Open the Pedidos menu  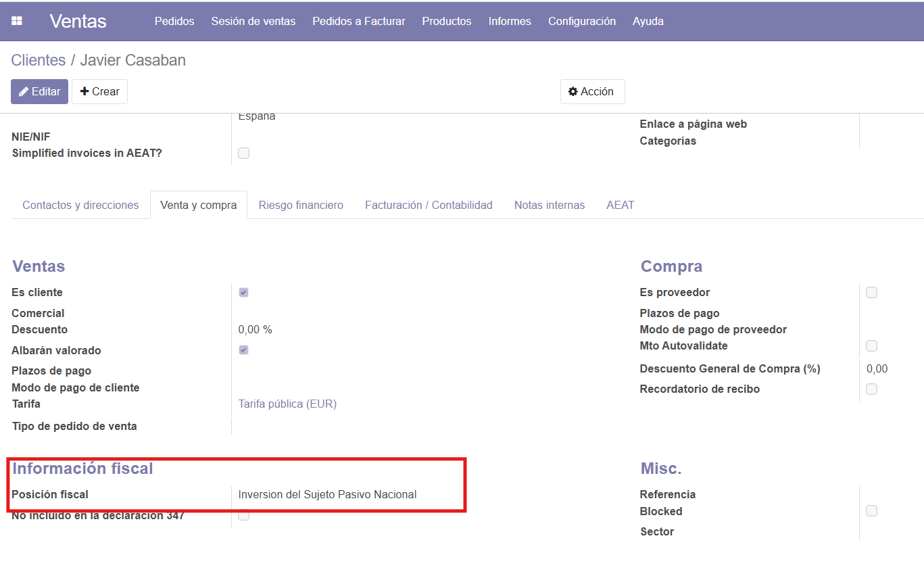(174, 21)
